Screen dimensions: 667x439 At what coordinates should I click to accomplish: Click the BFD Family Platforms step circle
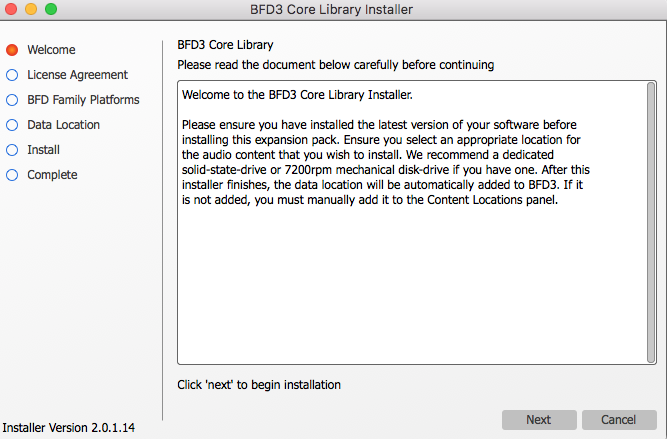(12, 100)
